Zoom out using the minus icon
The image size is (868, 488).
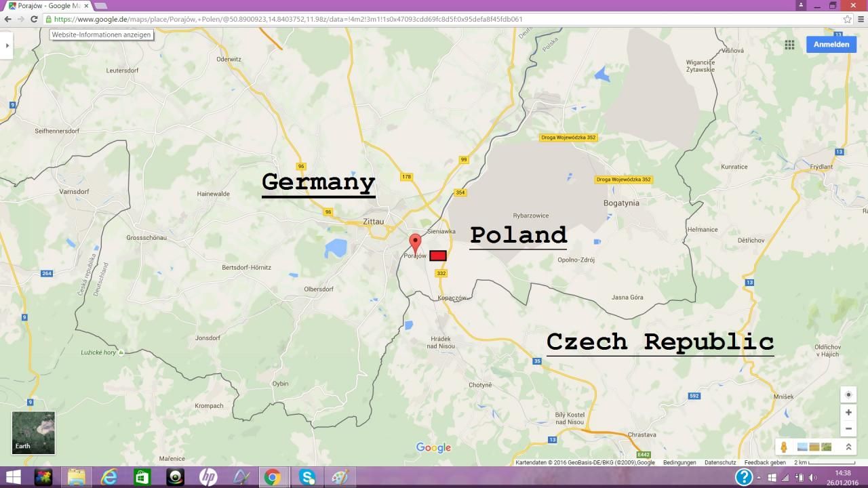848,428
